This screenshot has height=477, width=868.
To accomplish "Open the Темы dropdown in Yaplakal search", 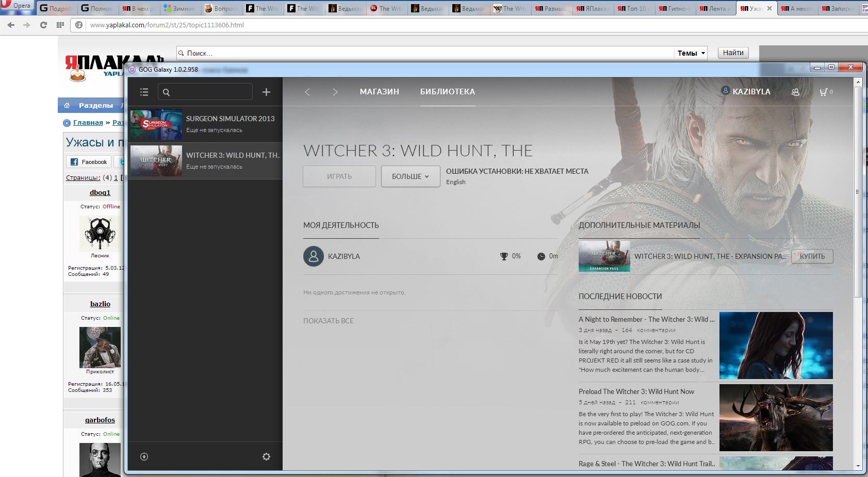I will click(691, 53).
